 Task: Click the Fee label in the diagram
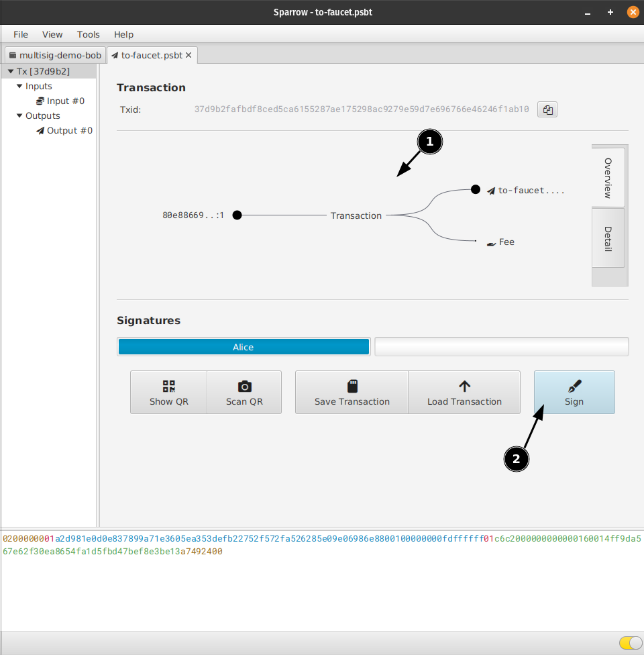(506, 242)
